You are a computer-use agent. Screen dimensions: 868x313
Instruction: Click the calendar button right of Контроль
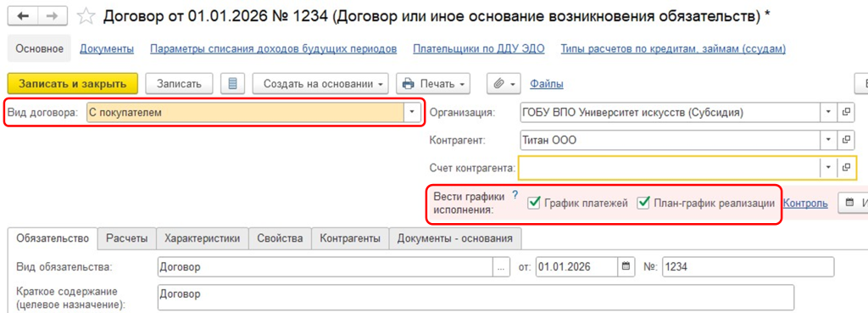(x=853, y=204)
